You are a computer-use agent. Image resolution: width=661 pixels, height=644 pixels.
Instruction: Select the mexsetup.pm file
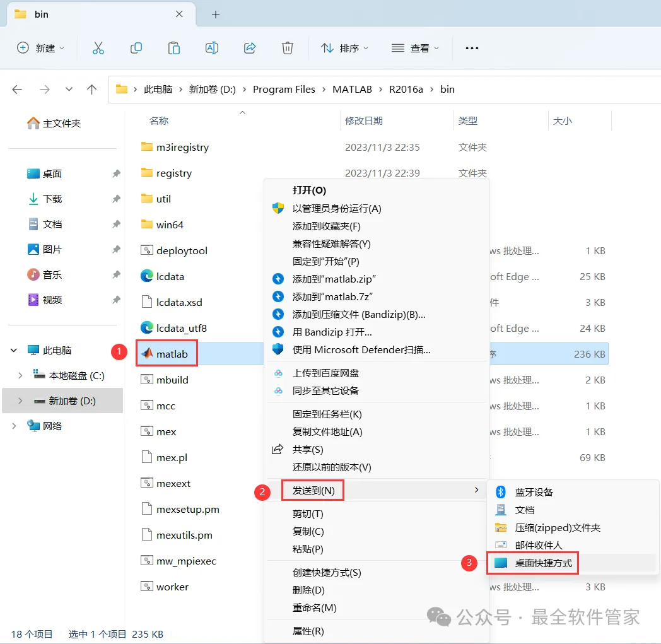pyautogui.click(x=180, y=509)
